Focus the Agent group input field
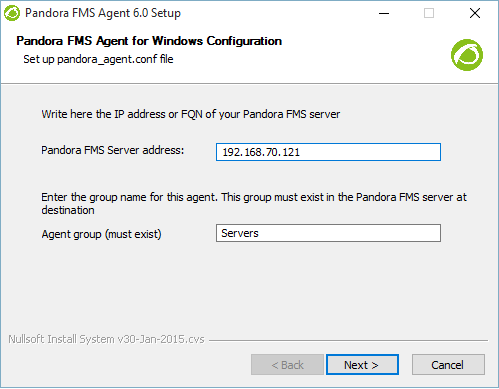Screen dimensions: 499x389 tap(328, 233)
